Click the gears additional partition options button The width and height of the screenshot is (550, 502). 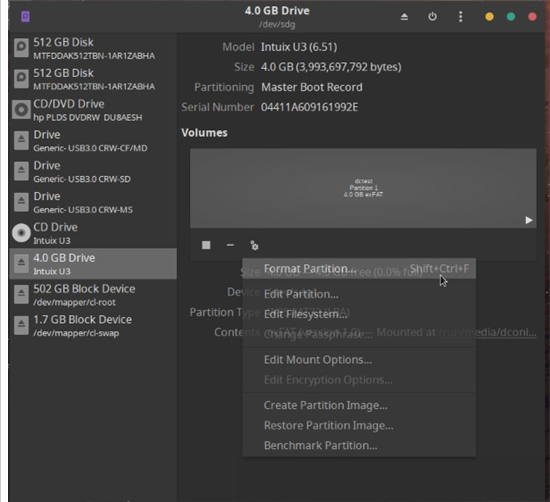click(x=254, y=245)
